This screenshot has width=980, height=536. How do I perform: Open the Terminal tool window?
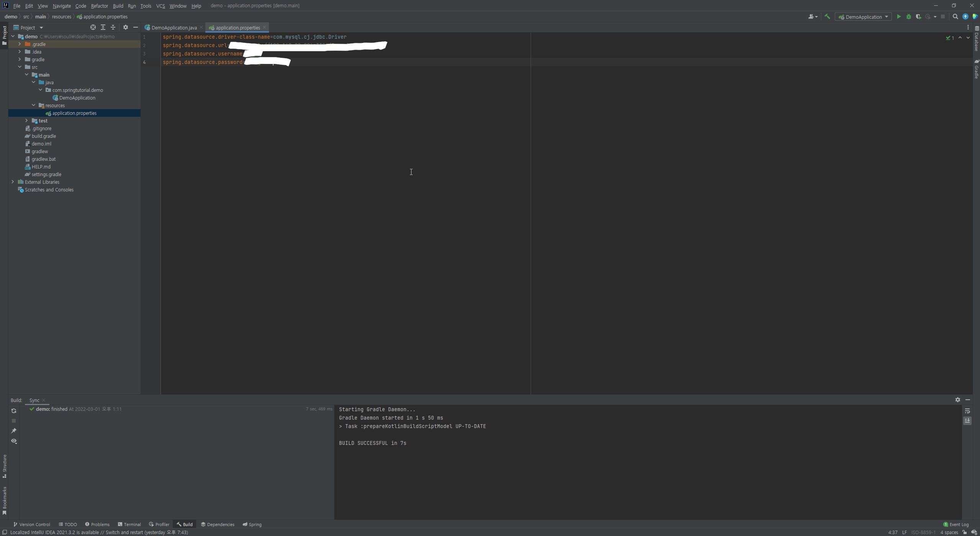(129, 525)
